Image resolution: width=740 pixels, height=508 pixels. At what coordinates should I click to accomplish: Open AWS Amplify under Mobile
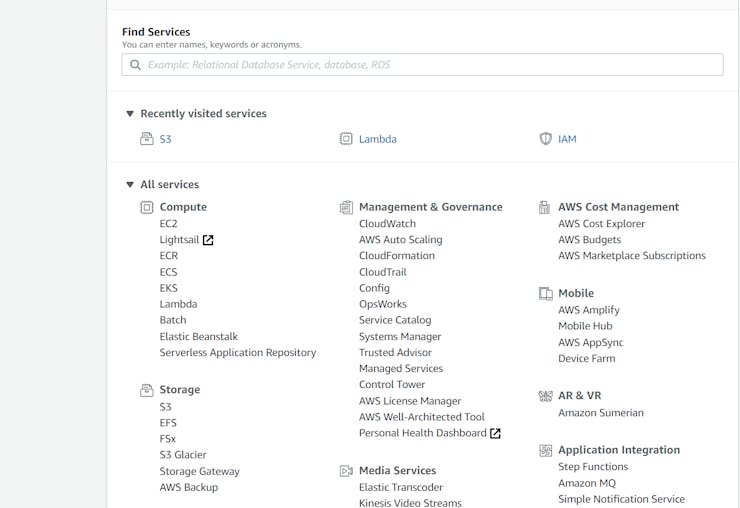point(589,310)
